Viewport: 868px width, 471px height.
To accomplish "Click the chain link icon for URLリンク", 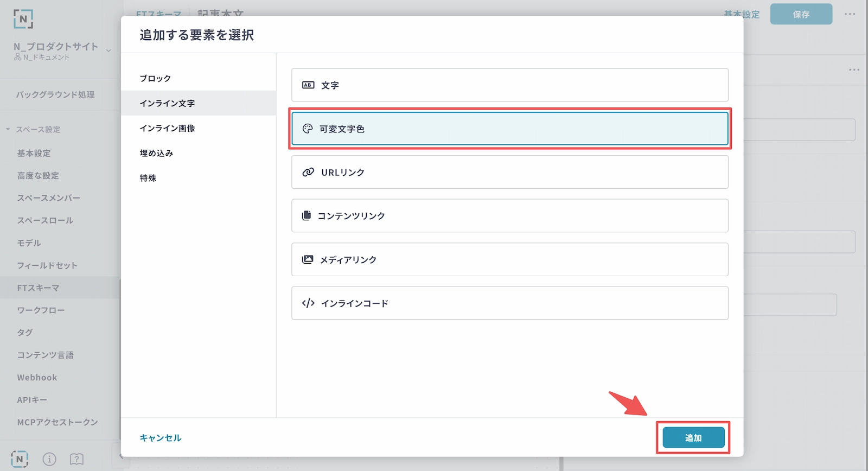I will [x=308, y=172].
